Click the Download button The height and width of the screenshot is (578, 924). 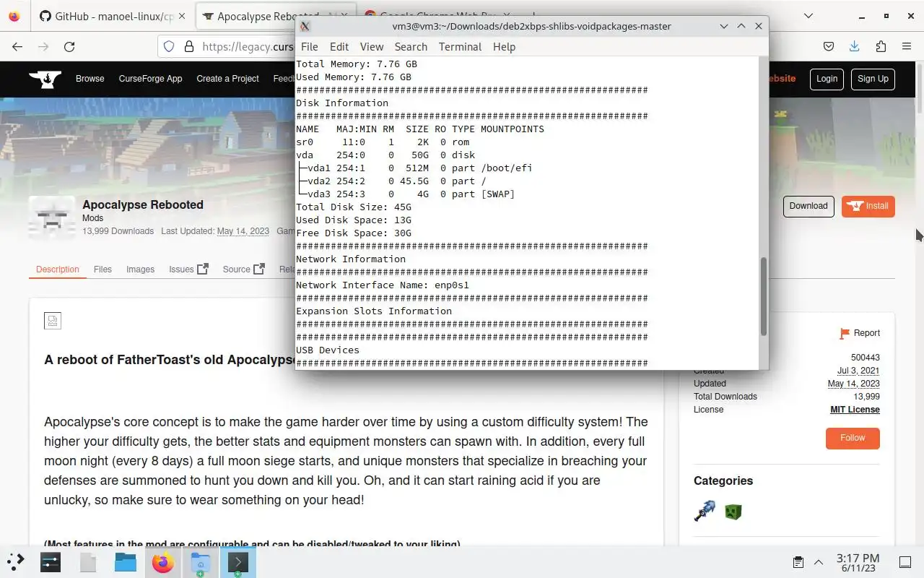point(808,206)
